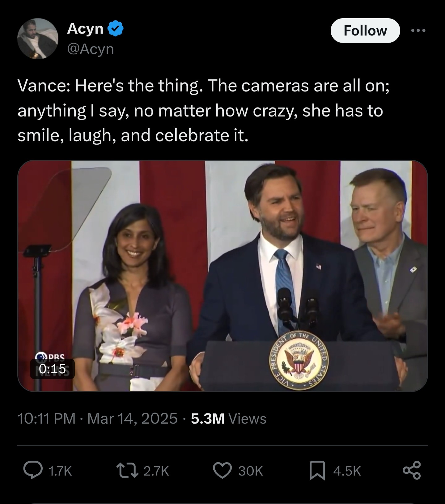
Task: Play the Vance podium video
Action: pos(222,276)
